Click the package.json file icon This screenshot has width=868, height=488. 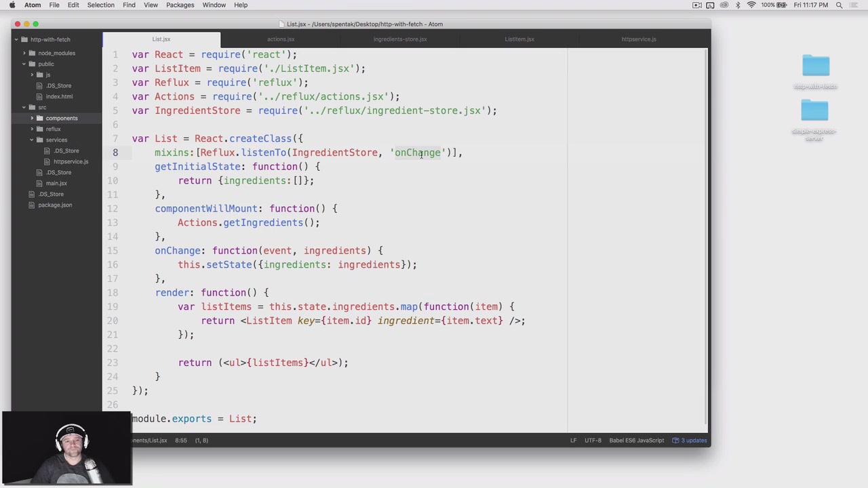[33, 205]
